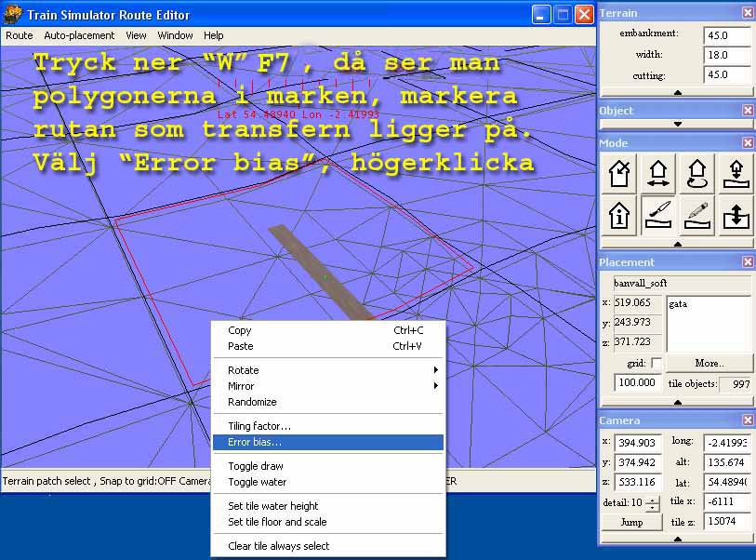
Task: Close the Mode panel
Action: 748,142
